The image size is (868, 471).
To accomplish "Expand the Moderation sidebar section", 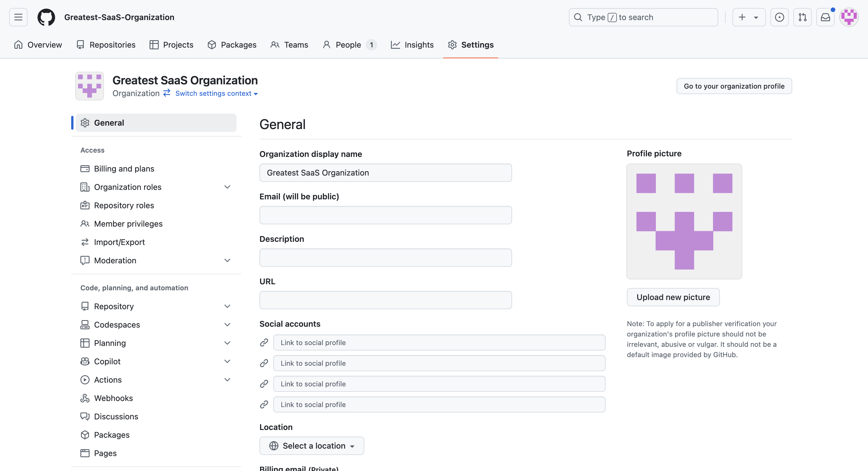I will pos(227,260).
